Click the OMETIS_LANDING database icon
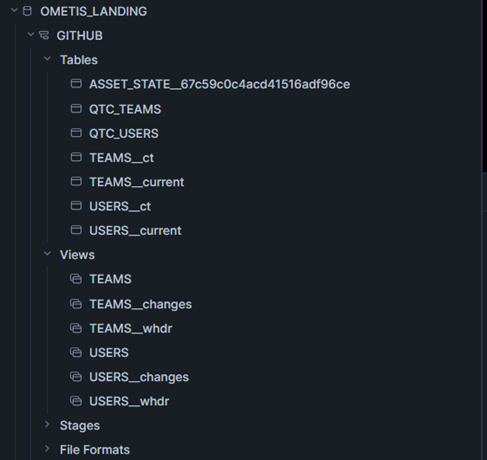 point(27,11)
